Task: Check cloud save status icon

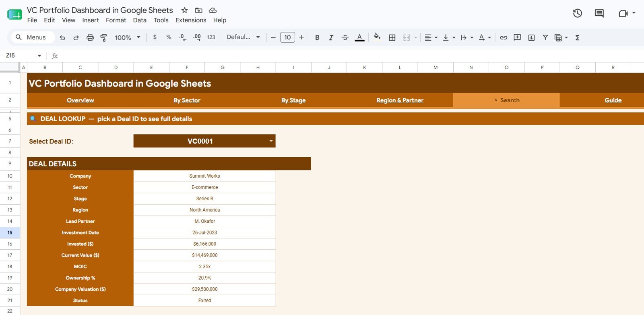Action: click(213, 10)
